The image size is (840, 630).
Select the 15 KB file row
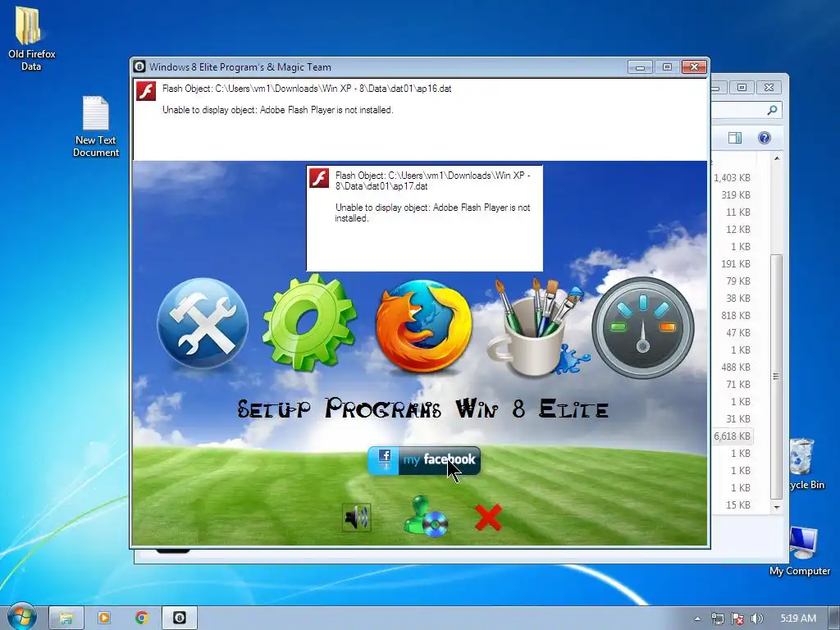click(x=732, y=504)
